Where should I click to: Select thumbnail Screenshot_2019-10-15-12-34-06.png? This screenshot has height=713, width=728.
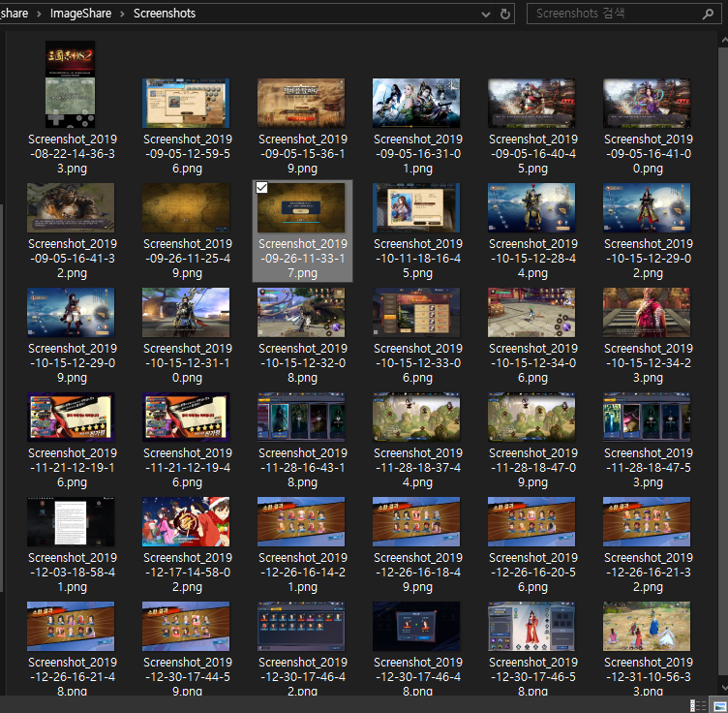coord(531,312)
